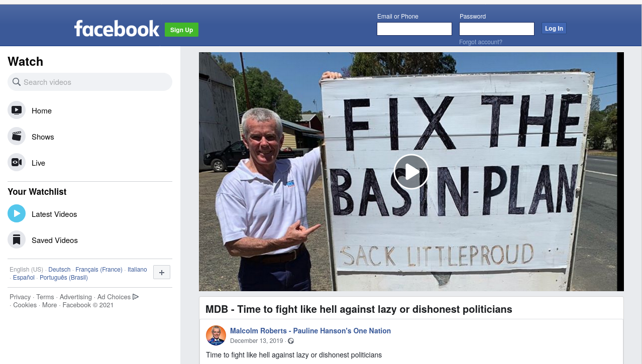Click the Facebook logo in header
The image size is (642, 364).
117,29
